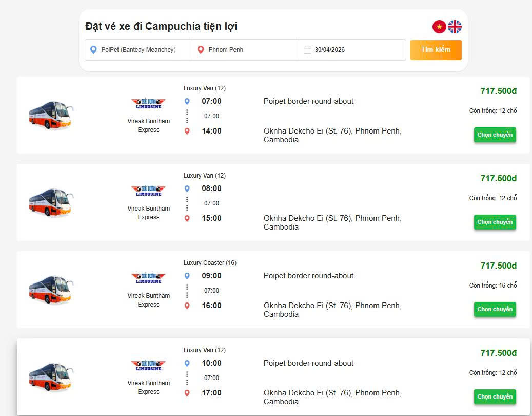Select the 09:00 Luxury Coaster trip button
The height and width of the screenshot is (416, 532).
pos(495,310)
